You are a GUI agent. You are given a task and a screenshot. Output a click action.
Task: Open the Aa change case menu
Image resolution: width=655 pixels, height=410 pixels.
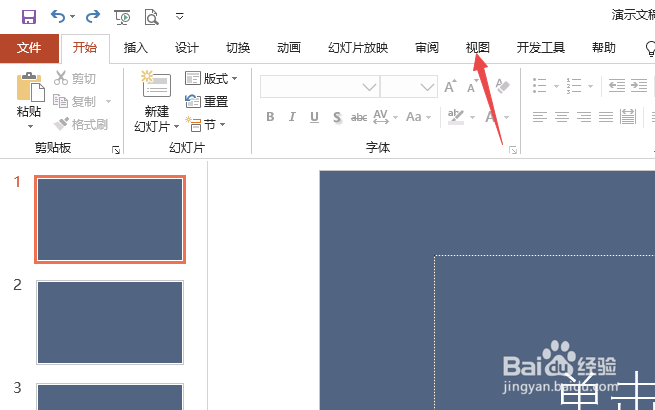[418, 117]
